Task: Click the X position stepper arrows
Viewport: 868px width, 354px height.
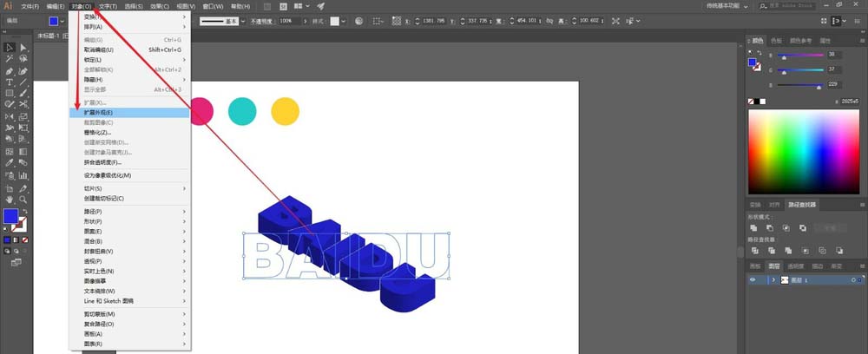Action: click(417, 21)
